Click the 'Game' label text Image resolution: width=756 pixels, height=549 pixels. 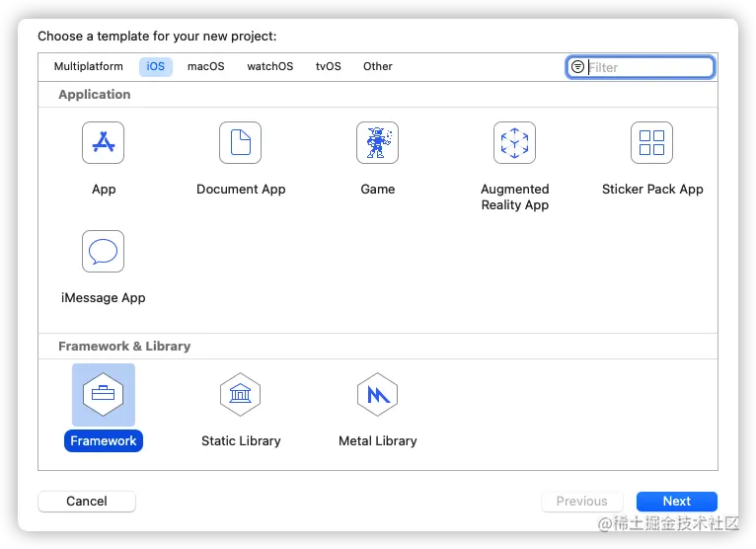tap(378, 190)
